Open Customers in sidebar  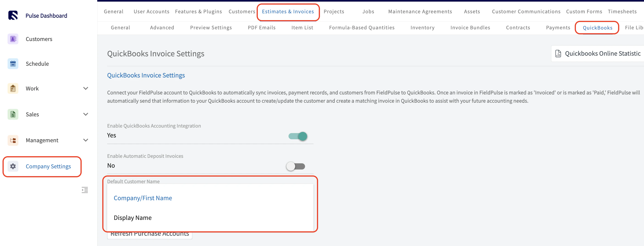pyautogui.click(x=39, y=39)
